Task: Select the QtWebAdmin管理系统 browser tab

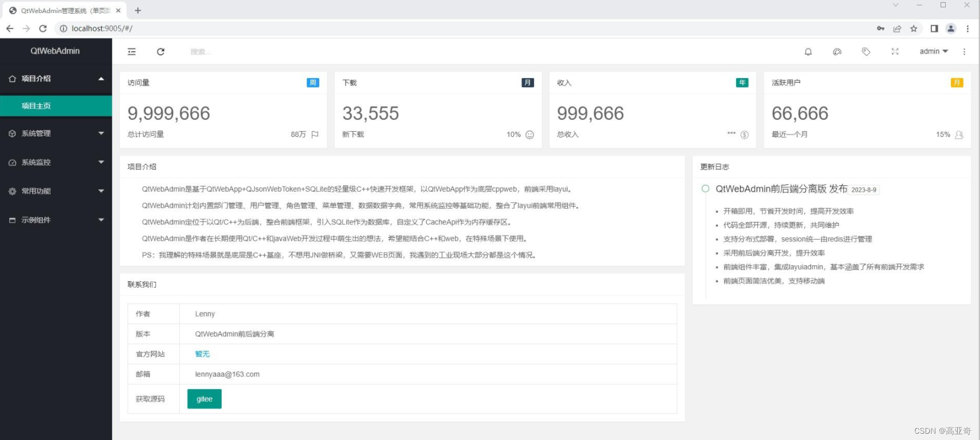Action: click(x=64, y=10)
